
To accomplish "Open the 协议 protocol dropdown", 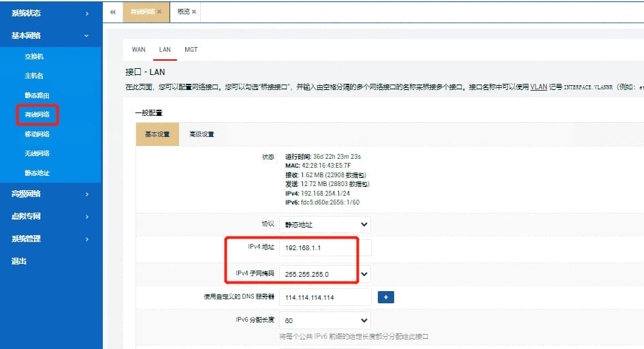I will coord(326,224).
